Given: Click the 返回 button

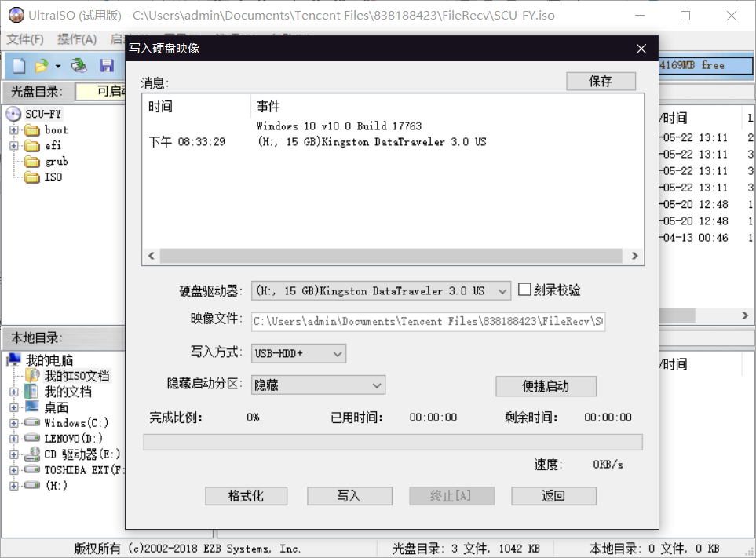Looking at the screenshot, I should [x=553, y=496].
